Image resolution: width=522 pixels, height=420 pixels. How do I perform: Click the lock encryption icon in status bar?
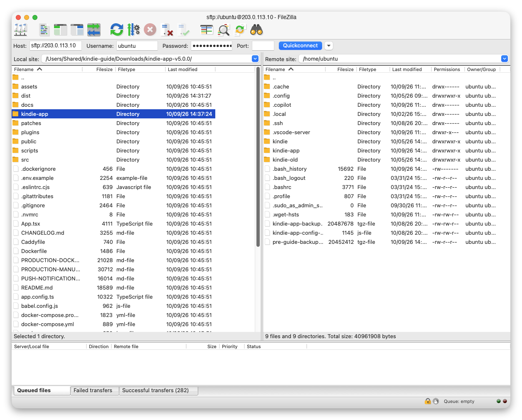[x=428, y=401]
